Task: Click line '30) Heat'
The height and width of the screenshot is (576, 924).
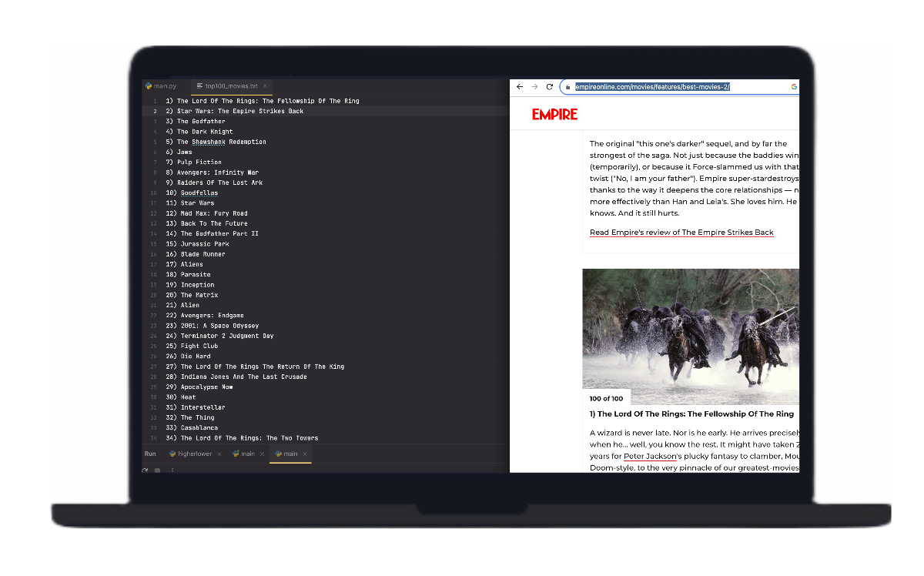Action: point(181,397)
